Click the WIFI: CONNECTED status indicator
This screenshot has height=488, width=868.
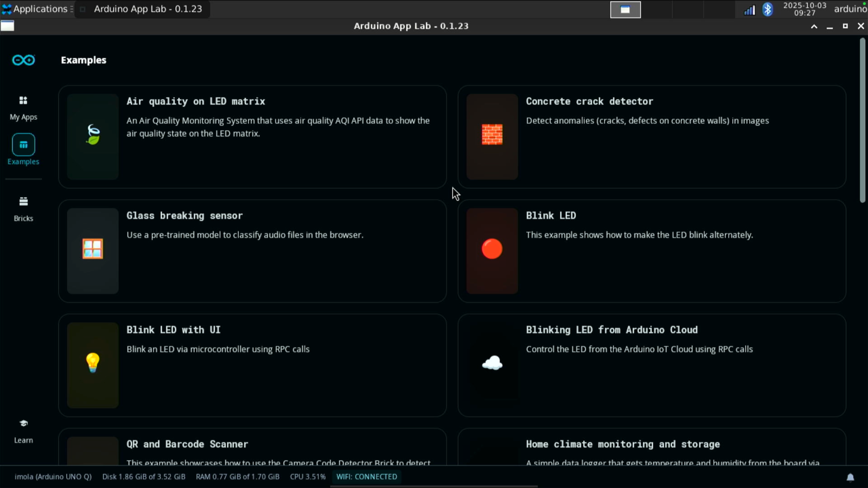point(367,477)
